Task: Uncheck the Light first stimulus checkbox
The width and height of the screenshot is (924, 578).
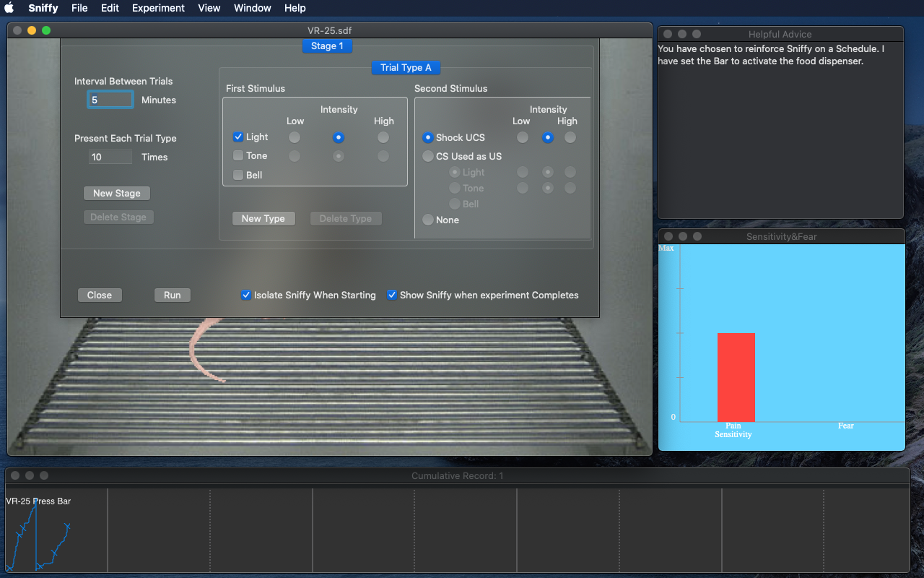Action: (x=238, y=137)
